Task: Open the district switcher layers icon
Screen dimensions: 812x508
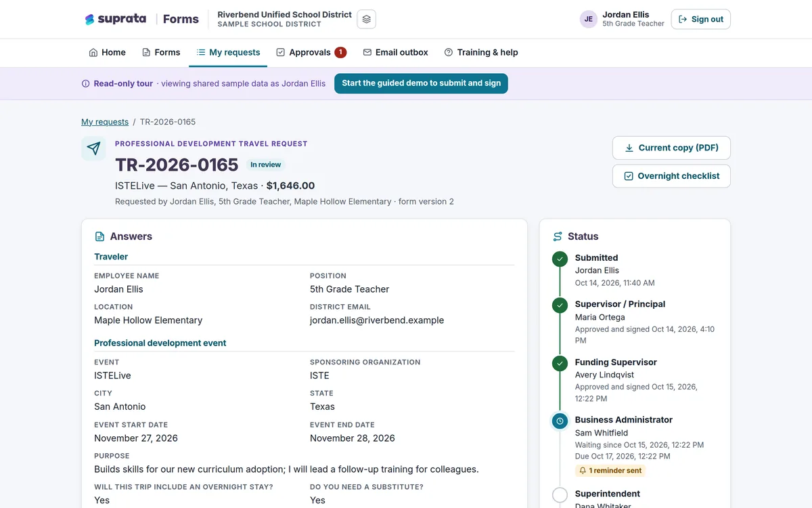Action: pos(366,19)
